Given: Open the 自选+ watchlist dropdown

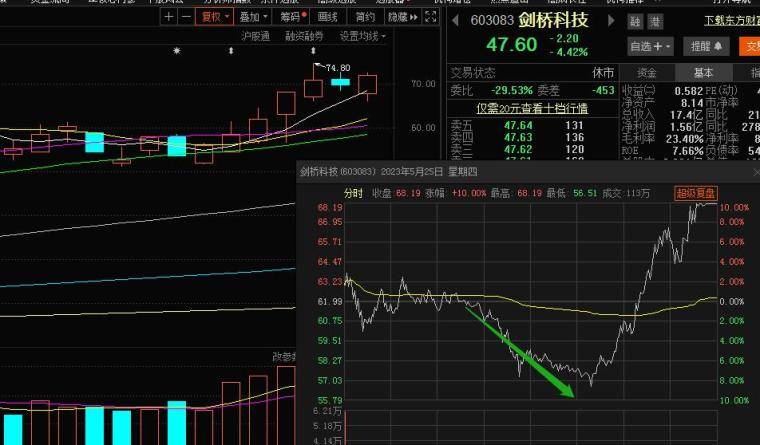Looking at the screenshot, I should 650,47.
